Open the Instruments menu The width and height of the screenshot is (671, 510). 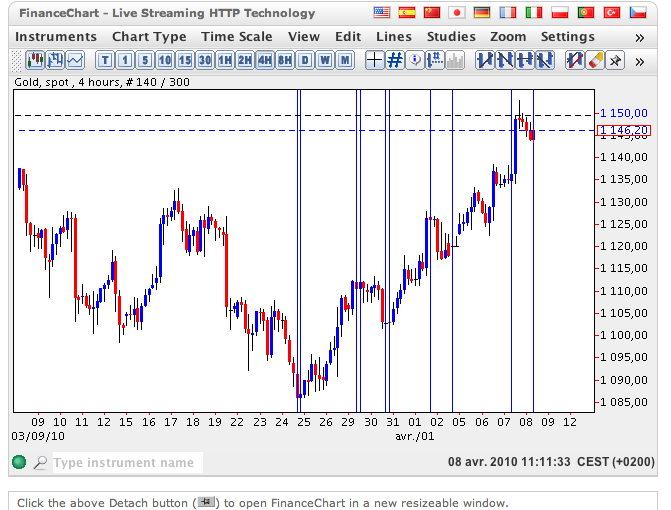click(x=57, y=37)
